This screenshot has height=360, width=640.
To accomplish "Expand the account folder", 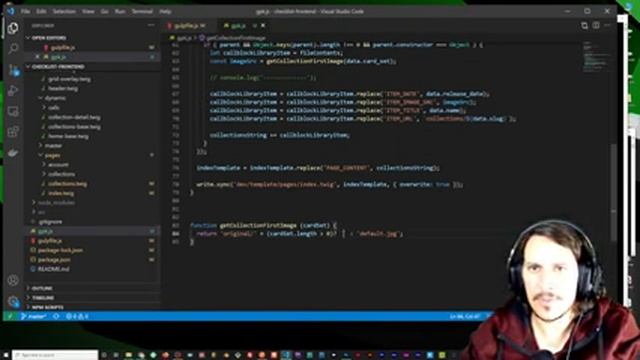I will pyautogui.click(x=58, y=164).
